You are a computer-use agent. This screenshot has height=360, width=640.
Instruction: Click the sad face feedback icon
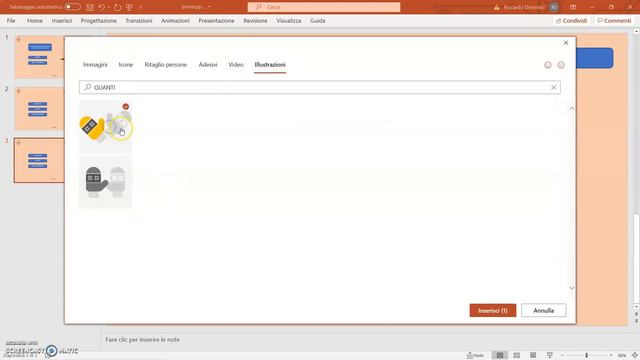tap(561, 65)
